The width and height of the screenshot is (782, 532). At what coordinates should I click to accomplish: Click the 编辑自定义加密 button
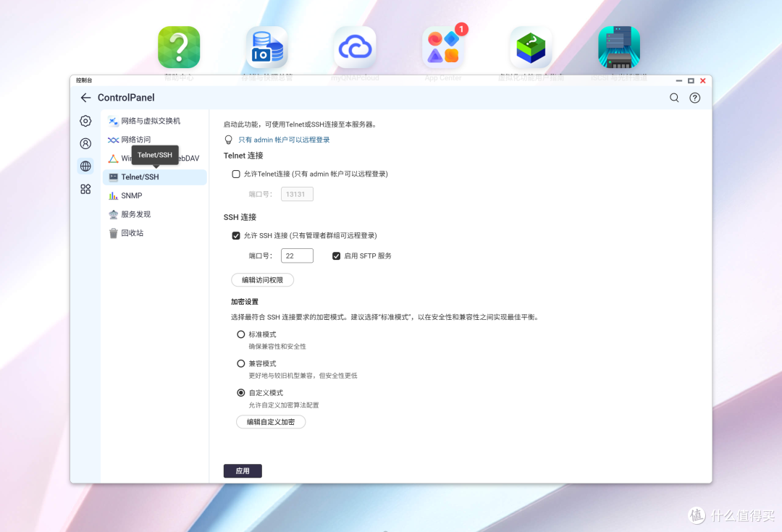click(271, 422)
